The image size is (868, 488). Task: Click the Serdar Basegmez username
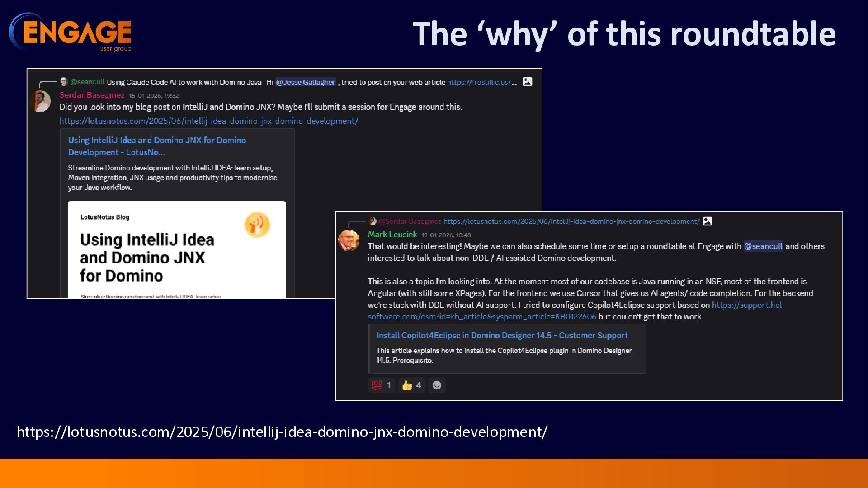click(x=92, y=95)
